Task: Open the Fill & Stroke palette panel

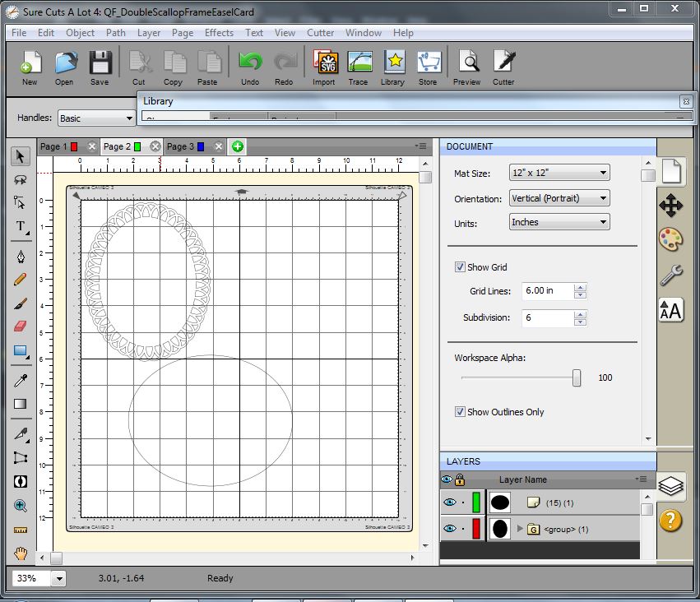Action: 671,239
